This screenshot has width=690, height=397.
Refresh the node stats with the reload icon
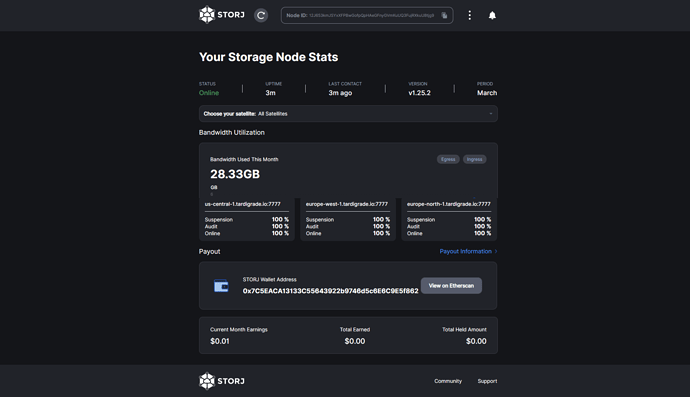[x=261, y=15]
